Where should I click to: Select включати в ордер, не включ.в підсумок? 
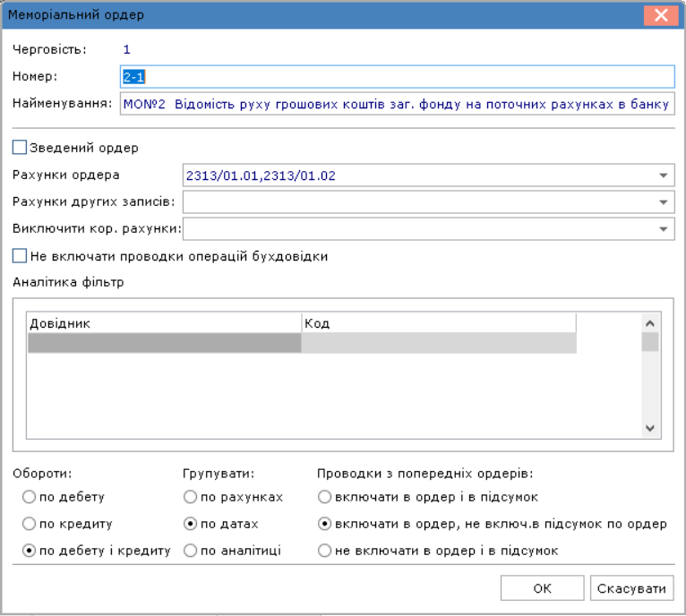pos(324,524)
